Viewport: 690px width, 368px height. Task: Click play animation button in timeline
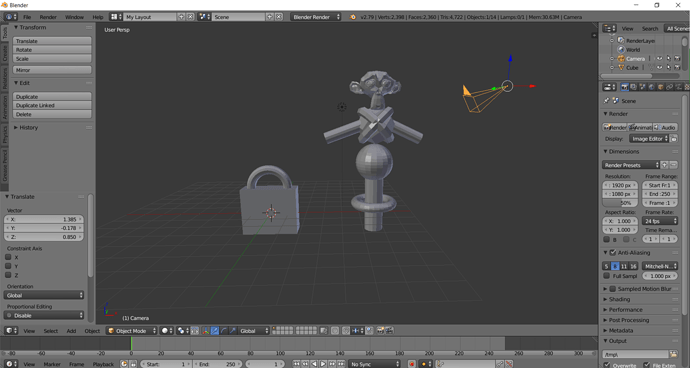click(x=323, y=364)
